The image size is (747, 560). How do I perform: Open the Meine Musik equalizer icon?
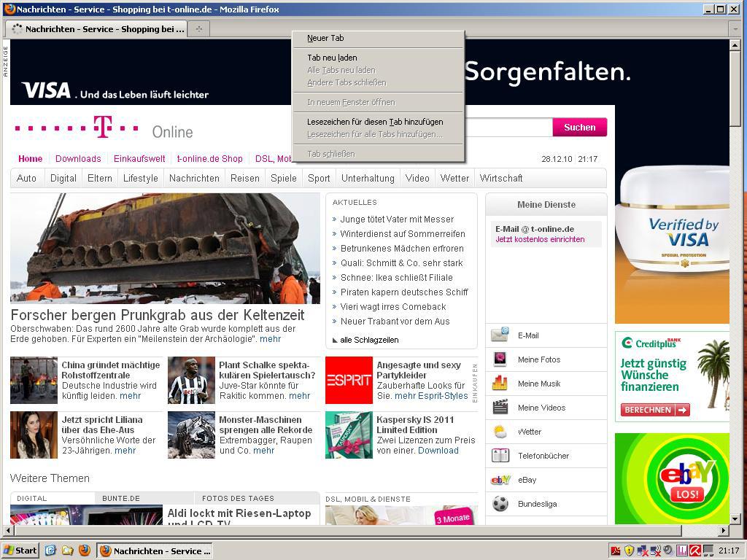pos(500,384)
